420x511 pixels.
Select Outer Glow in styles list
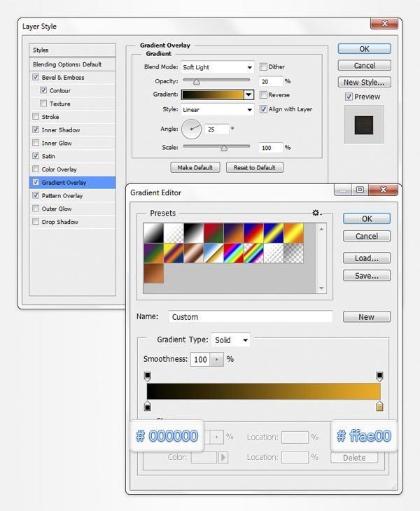(72, 209)
